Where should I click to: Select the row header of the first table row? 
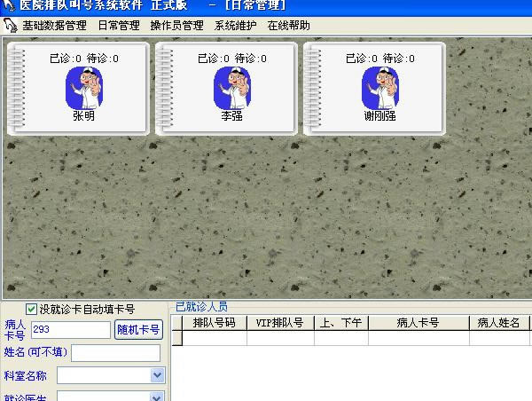(177, 338)
